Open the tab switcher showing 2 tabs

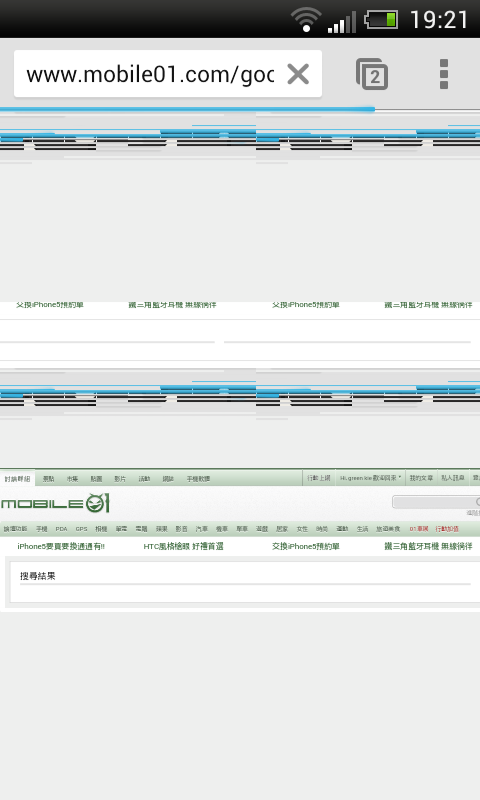(x=372, y=74)
